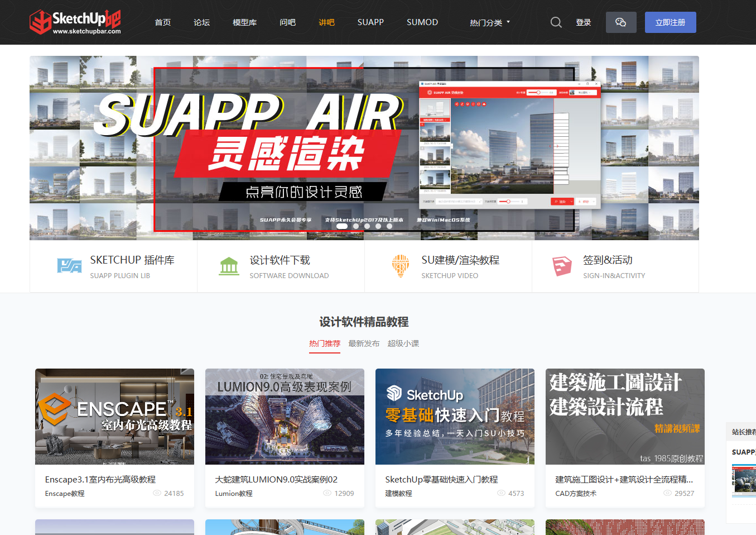This screenshot has width=756, height=535.
Task: Click view-count eye icon beside 12909
Action: tap(327, 493)
